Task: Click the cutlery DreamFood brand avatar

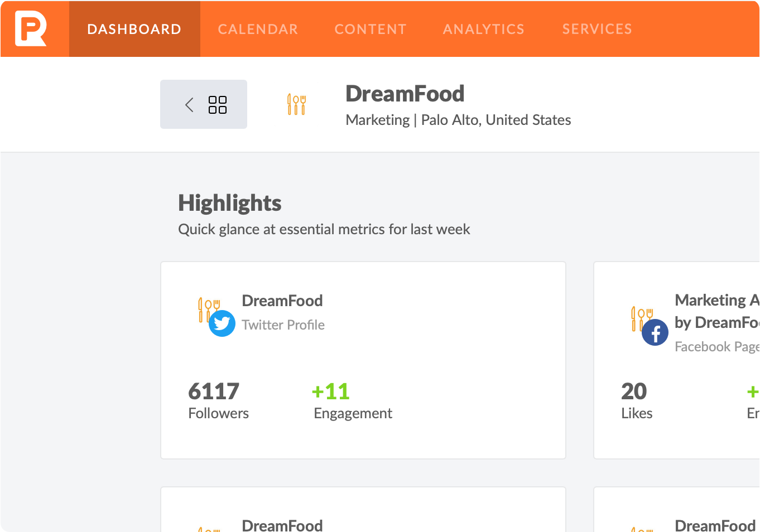Action: coord(296,104)
